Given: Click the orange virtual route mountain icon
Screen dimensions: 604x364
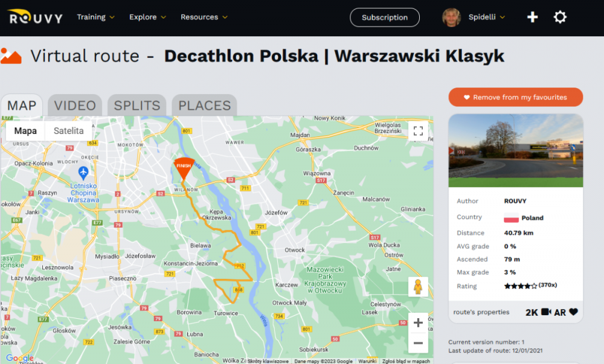Looking at the screenshot, I should 11,56.
